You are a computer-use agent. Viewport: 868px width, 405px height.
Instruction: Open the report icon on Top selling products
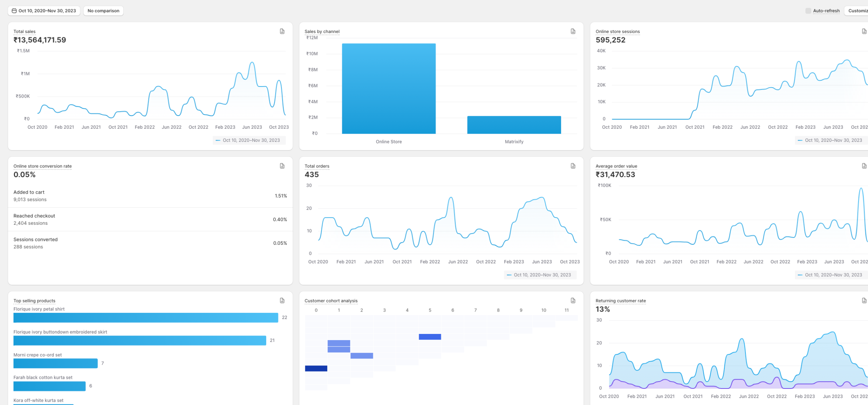click(282, 300)
